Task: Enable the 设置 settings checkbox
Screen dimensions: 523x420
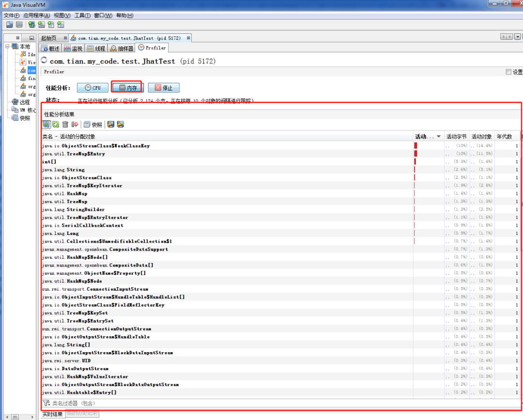Action: [x=508, y=72]
